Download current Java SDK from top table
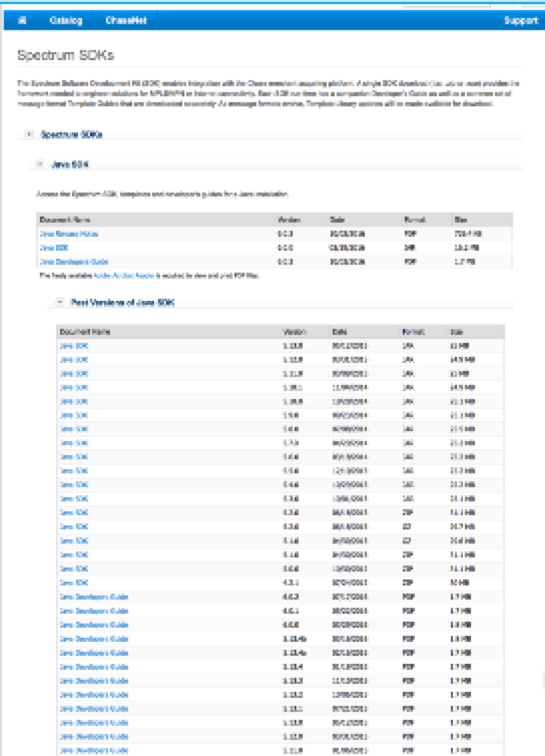This screenshot has height=756, width=545. pos(54,248)
